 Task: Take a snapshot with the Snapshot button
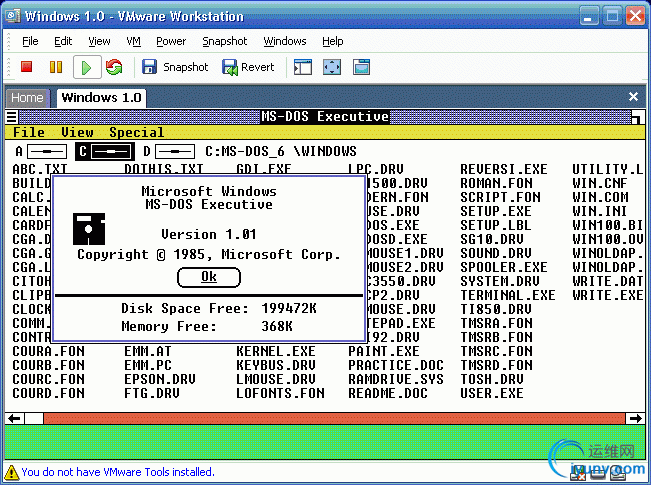click(x=175, y=67)
